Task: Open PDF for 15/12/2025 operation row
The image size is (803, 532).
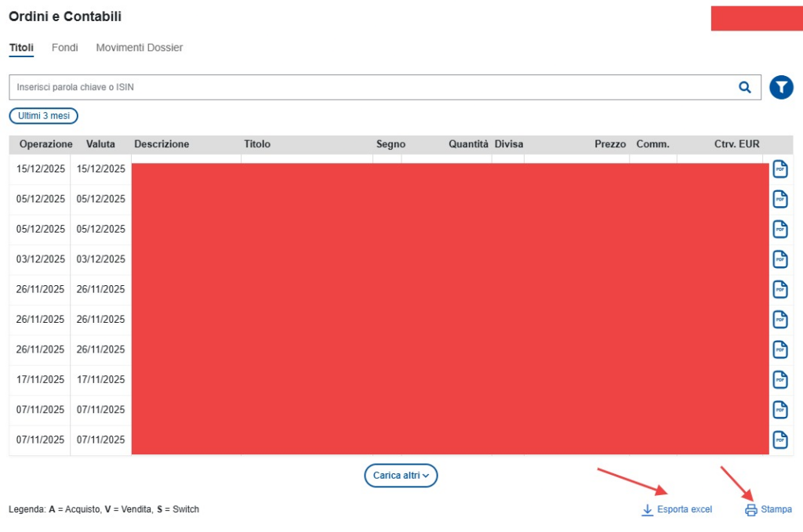Action: [x=779, y=169]
